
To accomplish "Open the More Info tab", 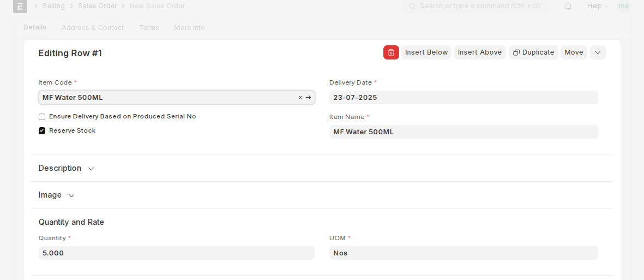I will pyautogui.click(x=189, y=27).
